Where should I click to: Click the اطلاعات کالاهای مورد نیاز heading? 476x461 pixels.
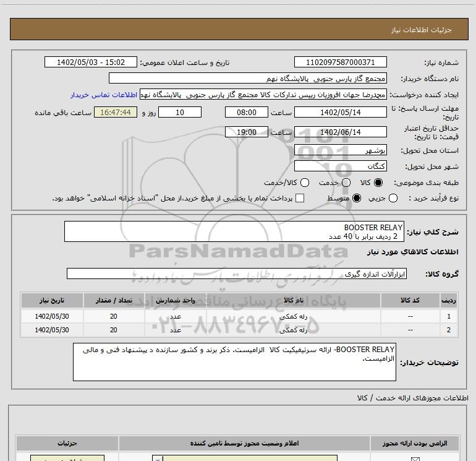pyautogui.click(x=412, y=252)
